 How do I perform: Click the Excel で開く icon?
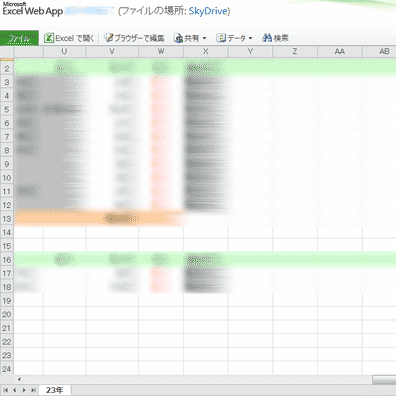49,38
